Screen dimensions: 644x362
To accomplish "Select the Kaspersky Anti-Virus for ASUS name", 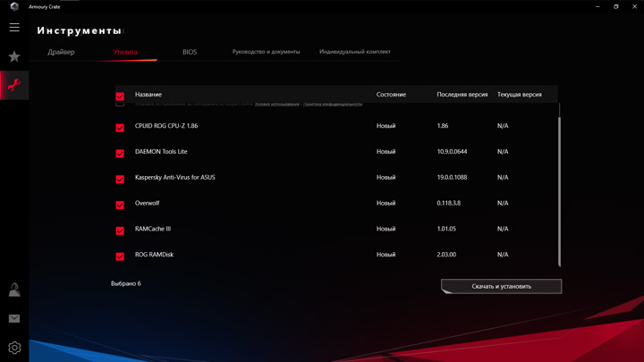I will point(175,177).
